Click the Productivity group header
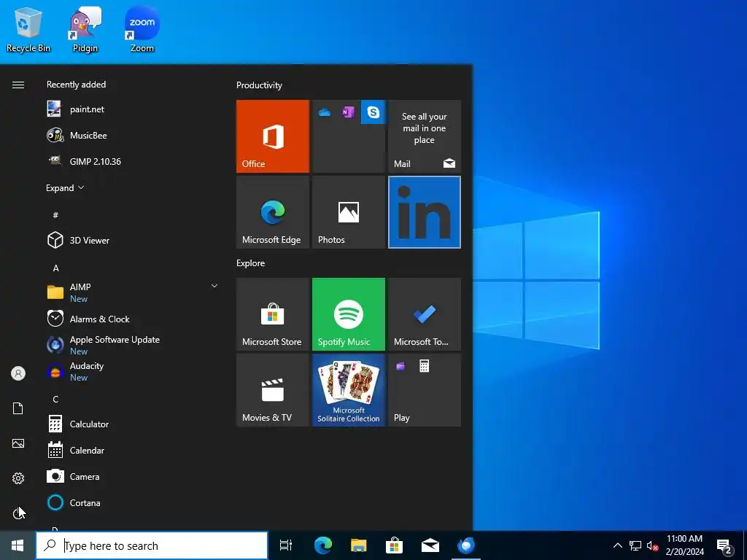 coord(259,85)
